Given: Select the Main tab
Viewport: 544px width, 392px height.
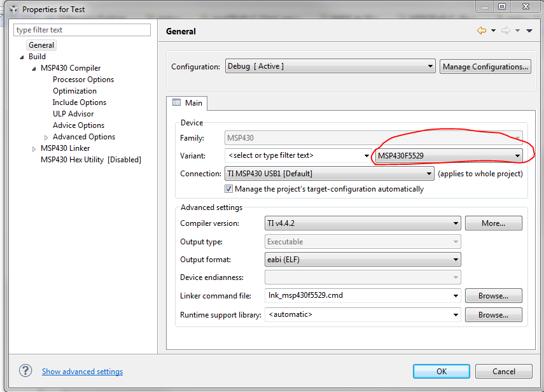Looking at the screenshot, I should point(187,103).
